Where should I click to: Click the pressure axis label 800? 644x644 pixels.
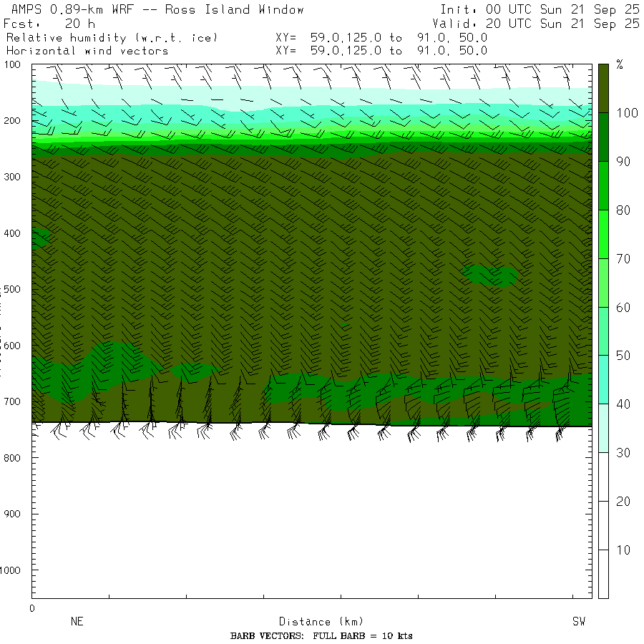click(12, 458)
